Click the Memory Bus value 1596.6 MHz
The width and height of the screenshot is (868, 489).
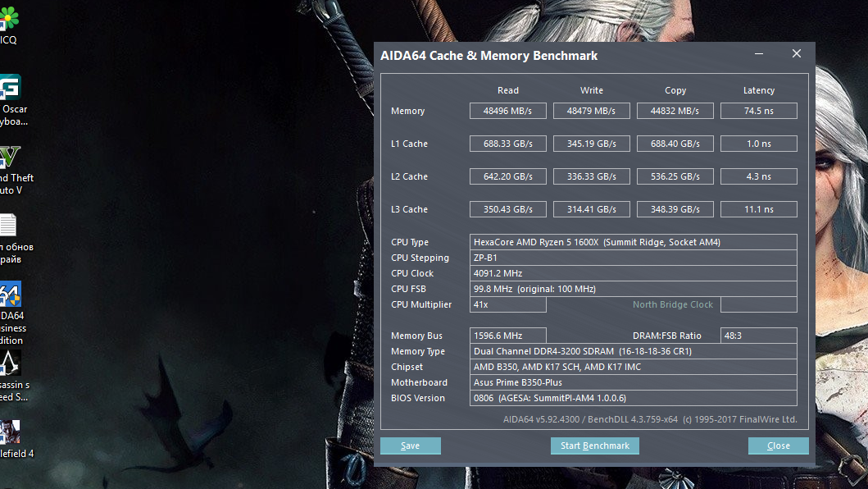(507, 336)
